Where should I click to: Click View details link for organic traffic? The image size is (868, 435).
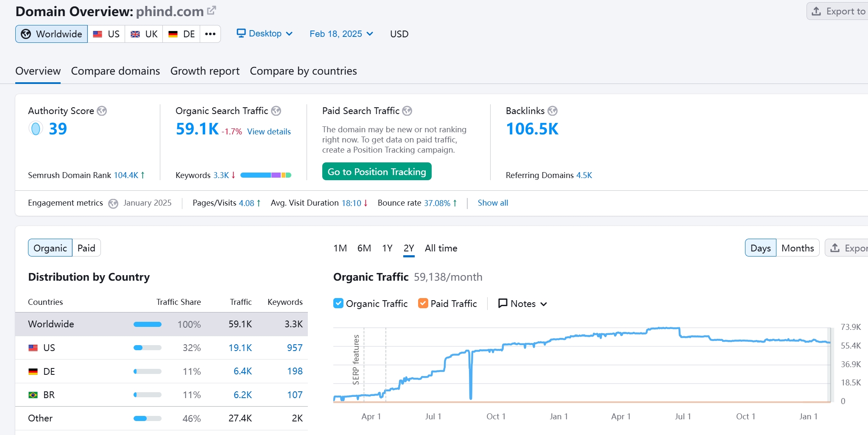[269, 132]
